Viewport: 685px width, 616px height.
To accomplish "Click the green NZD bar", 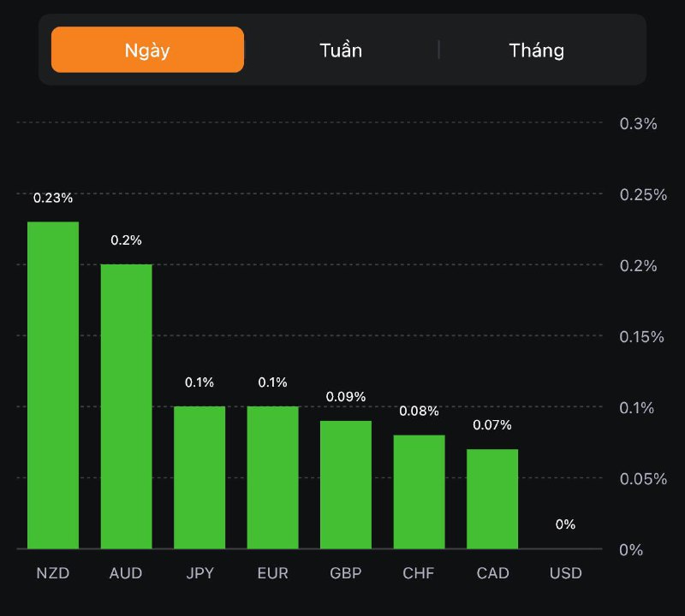I will (53, 385).
